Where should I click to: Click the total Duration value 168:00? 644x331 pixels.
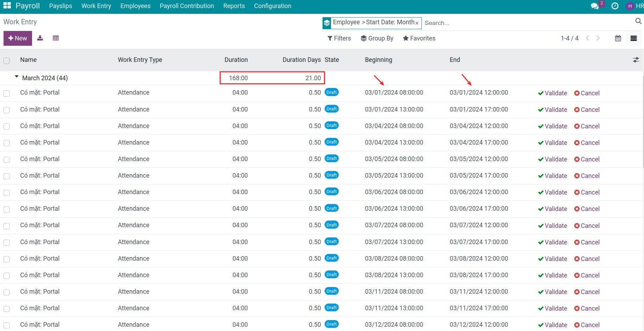pos(238,78)
